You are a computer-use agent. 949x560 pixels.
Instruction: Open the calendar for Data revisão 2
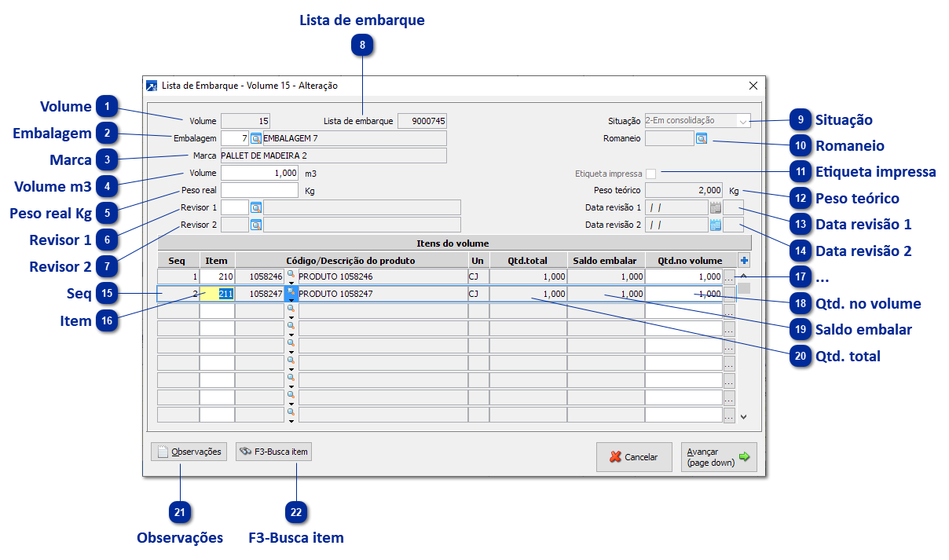(715, 225)
